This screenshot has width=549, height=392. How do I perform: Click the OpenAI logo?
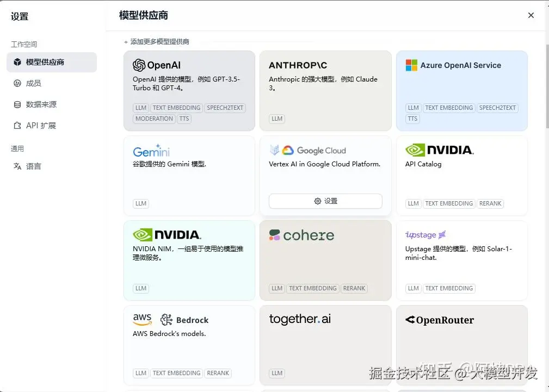[x=157, y=65]
